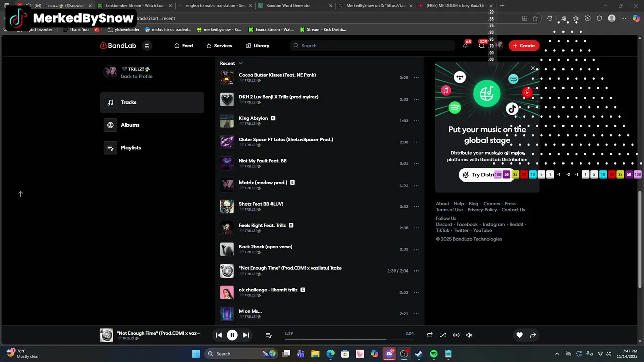The height and width of the screenshot is (362, 644).
Task: Skip to previous track in player
Action: pos(219,335)
